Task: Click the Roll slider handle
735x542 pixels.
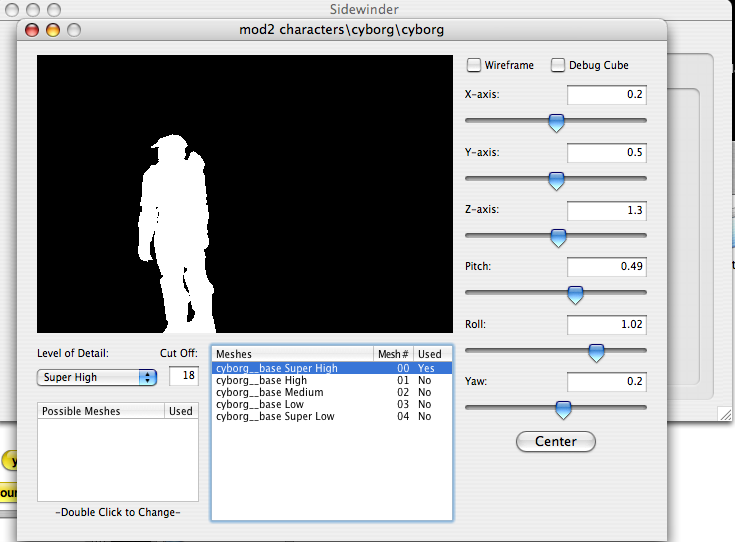Action: 596,353
